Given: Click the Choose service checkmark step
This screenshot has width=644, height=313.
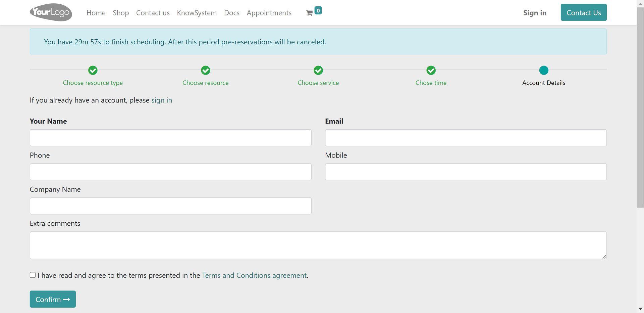Looking at the screenshot, I should [x=318, y=70].
